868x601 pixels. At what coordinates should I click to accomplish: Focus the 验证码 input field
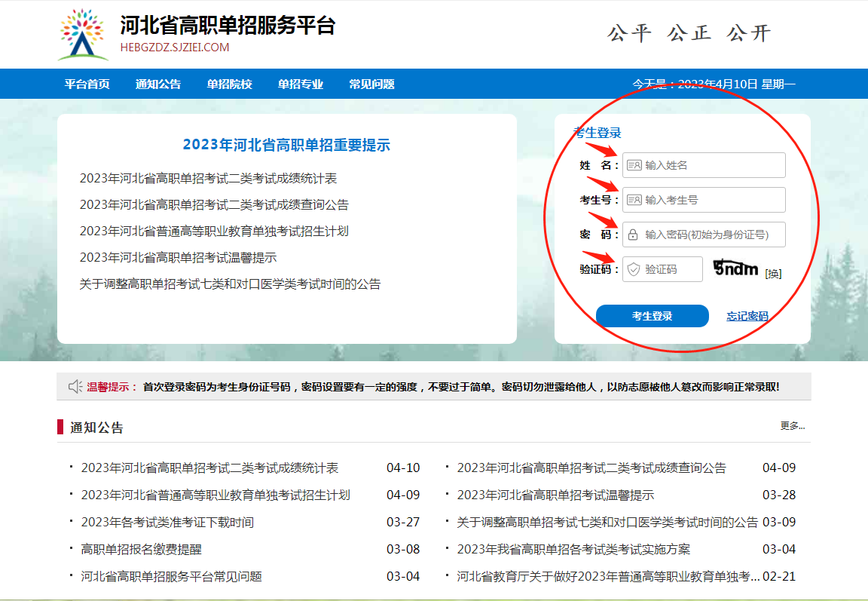click(x=662, y=269)
